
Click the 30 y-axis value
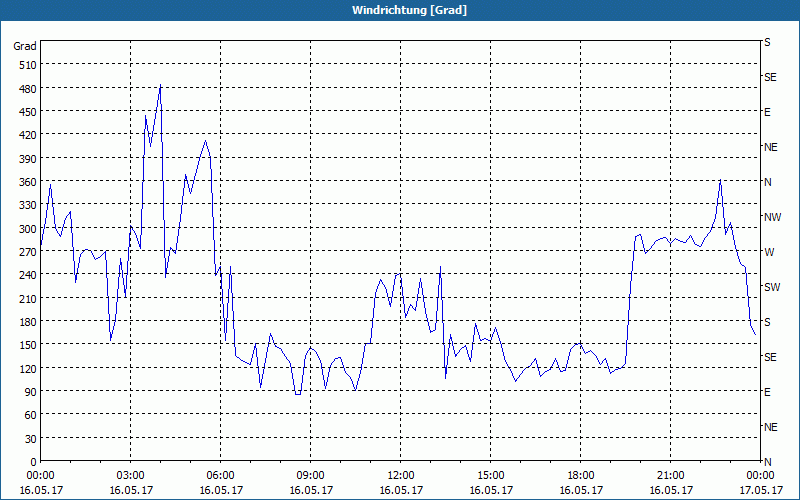click(31, 439)
